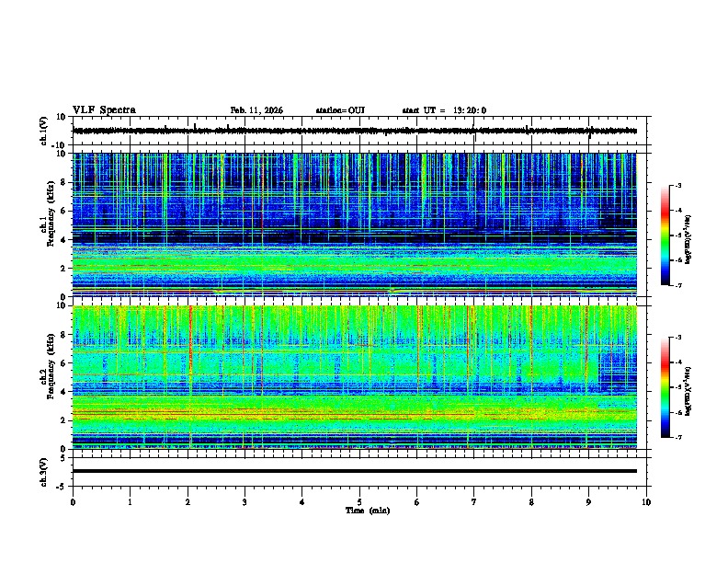The width and height of the screenshot is (728, 563).
Task: Click the ch.1 spectrogram color scale bar
Action: (665, 235)
